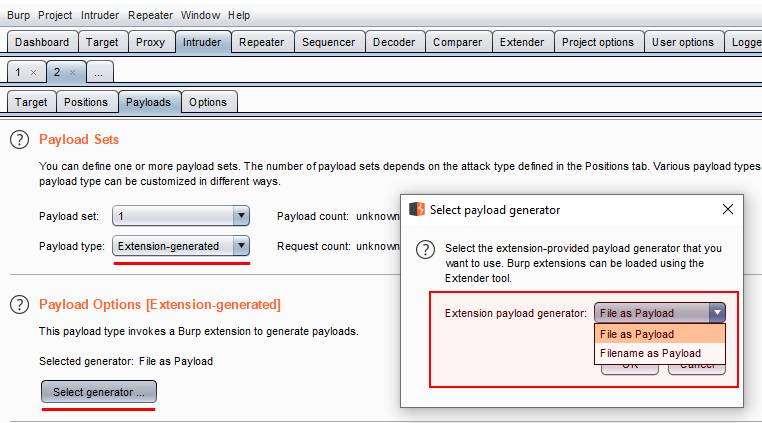Choose Filename as Payload from list
Screen dimensions: 762x423
coord(659,353)
